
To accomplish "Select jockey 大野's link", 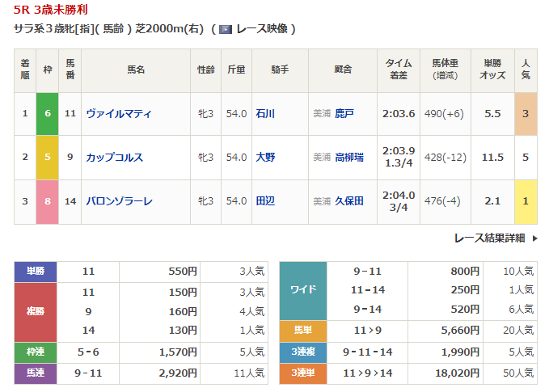I will pos(264,158).
